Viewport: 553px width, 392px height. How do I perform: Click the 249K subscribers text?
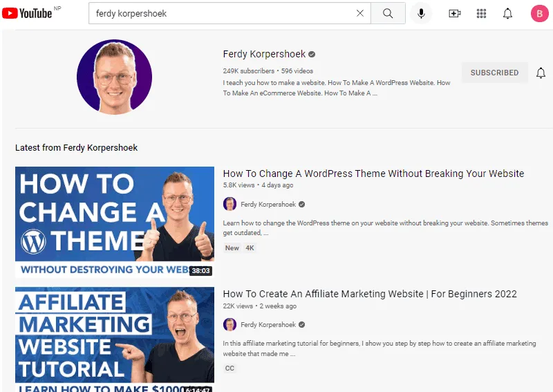[249, 71]
